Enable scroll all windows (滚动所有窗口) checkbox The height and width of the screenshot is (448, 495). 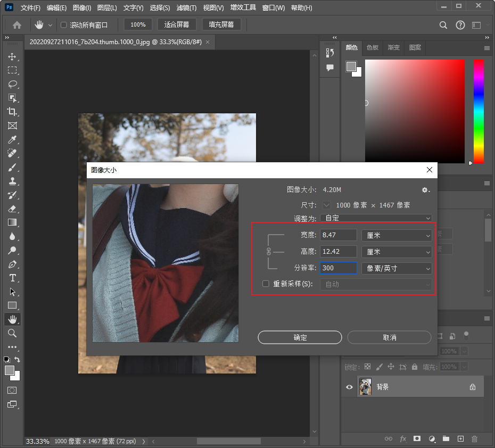64,25
